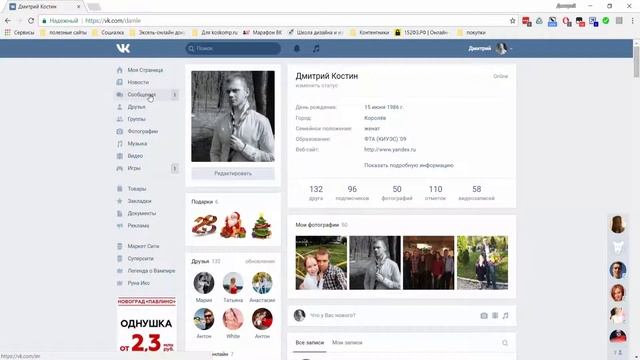640x360 pixels.
Task: Attach a video with film icon
Action: point(495,316)
